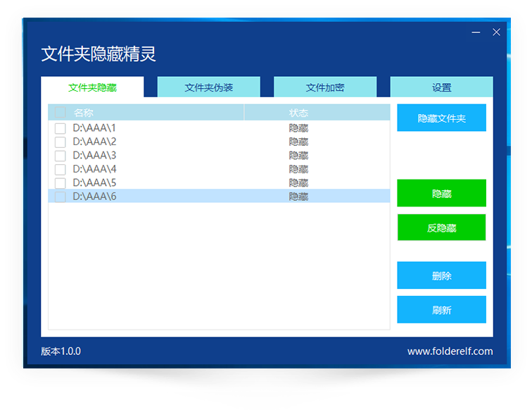Click the 删除 button

[x=441, y=275]
